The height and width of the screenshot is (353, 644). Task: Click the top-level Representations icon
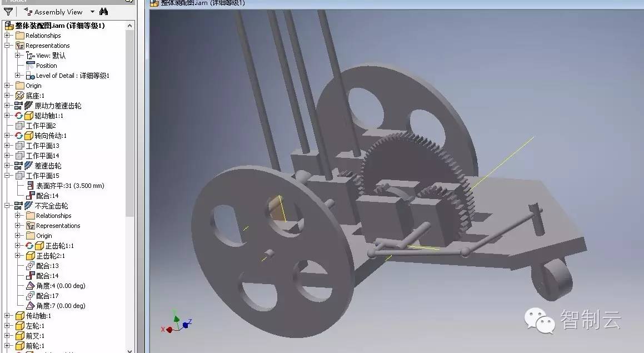pyautogui.click(x=19, y=46)
